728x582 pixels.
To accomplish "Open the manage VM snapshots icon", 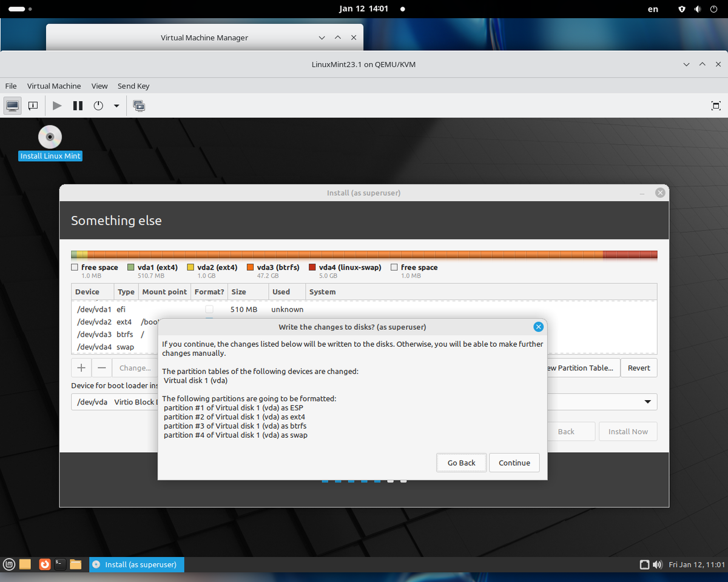I will coord(139,105).
